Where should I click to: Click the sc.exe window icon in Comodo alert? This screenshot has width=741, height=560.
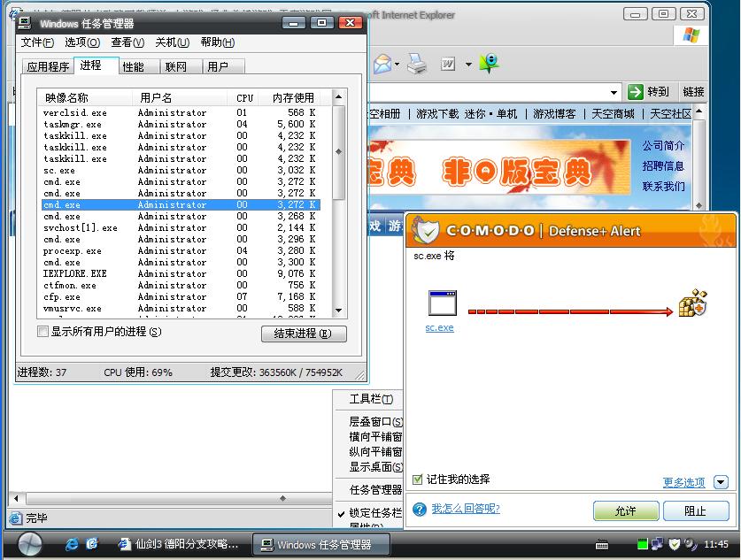pos(443,303)
